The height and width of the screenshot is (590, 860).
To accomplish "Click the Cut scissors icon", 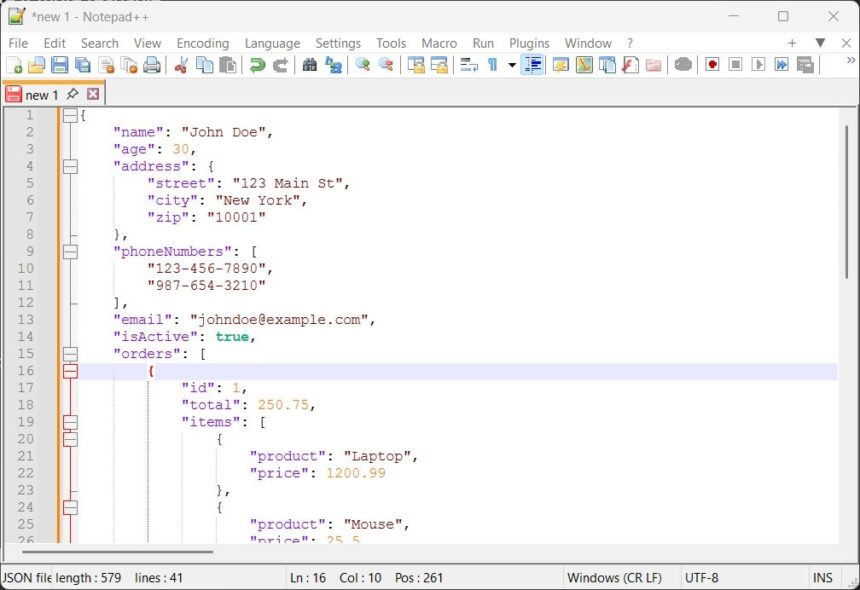I will (181, 65).
